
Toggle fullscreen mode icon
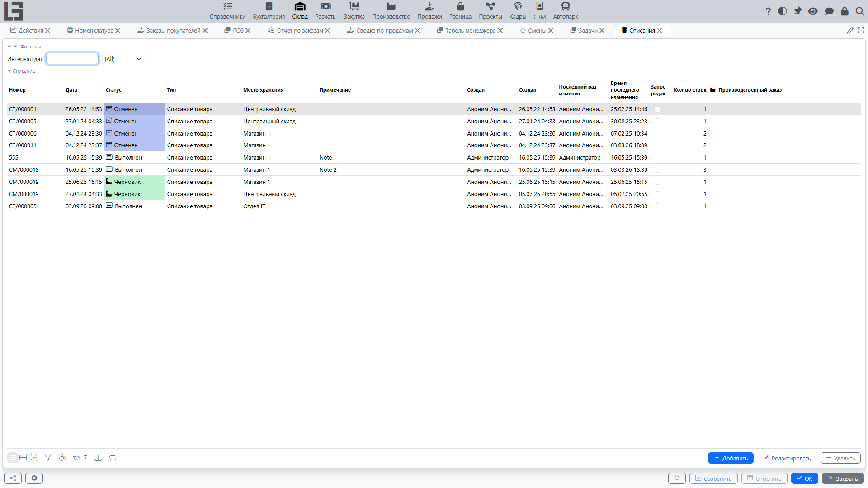861,30
